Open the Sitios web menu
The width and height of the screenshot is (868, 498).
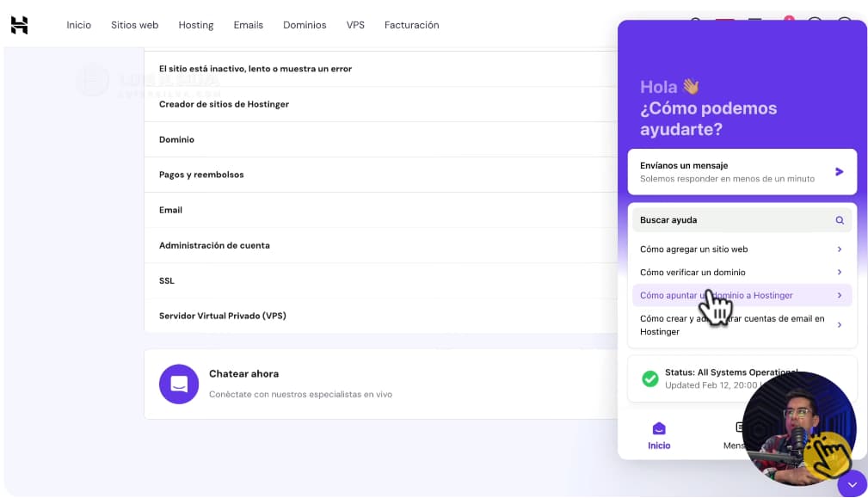click(x=134, y=25)
